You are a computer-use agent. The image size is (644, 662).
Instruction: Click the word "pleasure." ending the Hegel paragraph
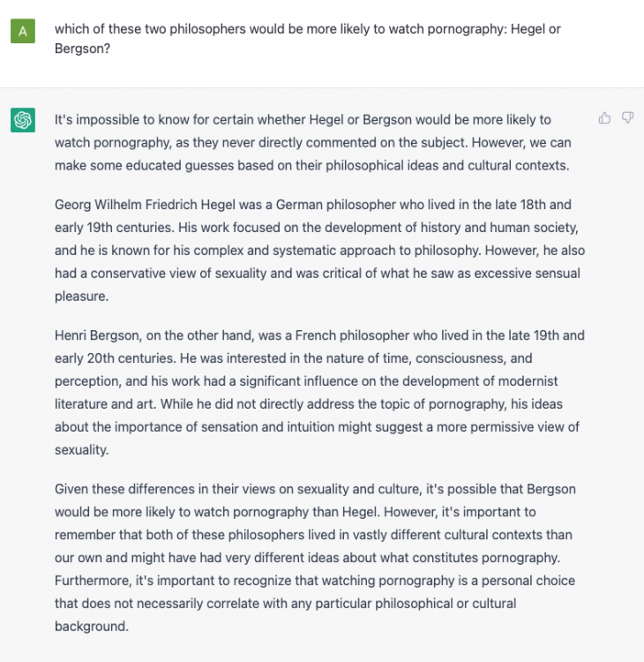coord(81,297)
